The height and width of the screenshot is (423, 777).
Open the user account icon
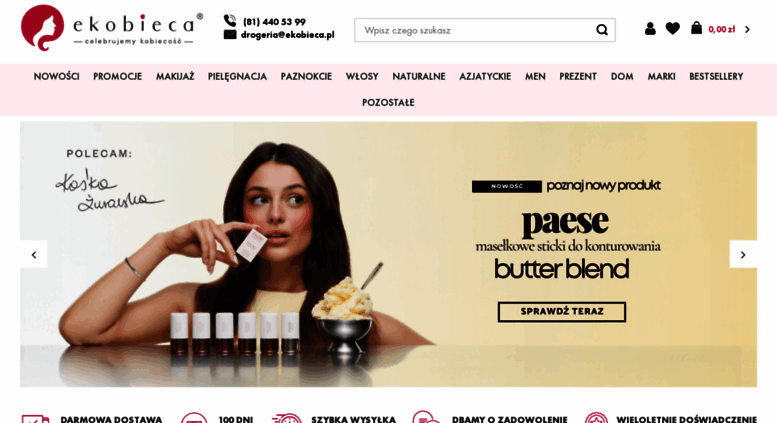[x=650, y=29]
